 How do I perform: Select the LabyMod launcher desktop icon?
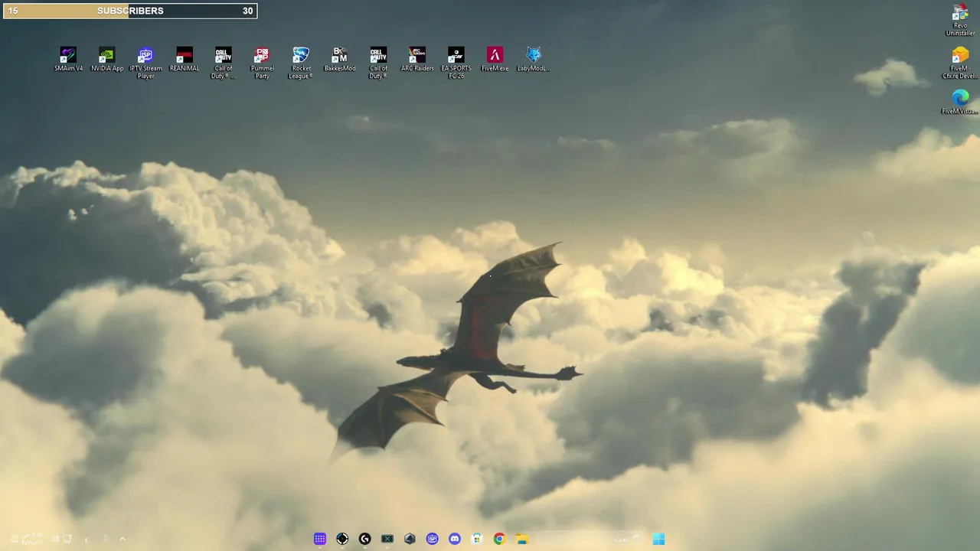[534, 60]
